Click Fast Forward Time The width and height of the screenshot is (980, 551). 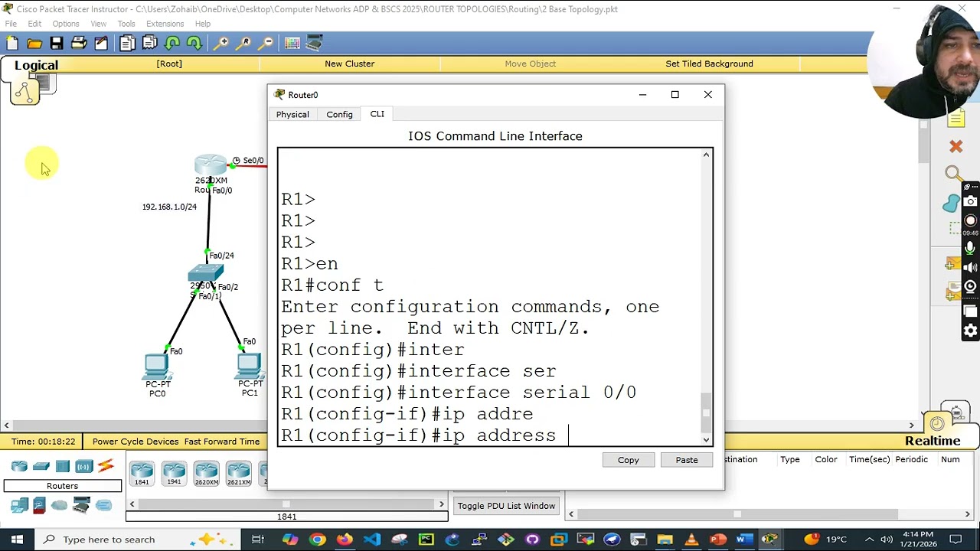pyautogui.click(x=222, y=442)
